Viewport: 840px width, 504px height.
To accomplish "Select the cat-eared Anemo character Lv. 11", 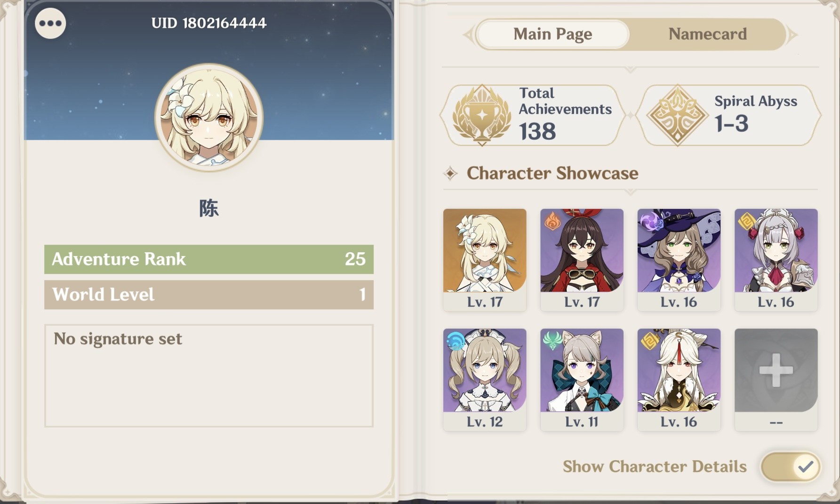I will 582,379.
